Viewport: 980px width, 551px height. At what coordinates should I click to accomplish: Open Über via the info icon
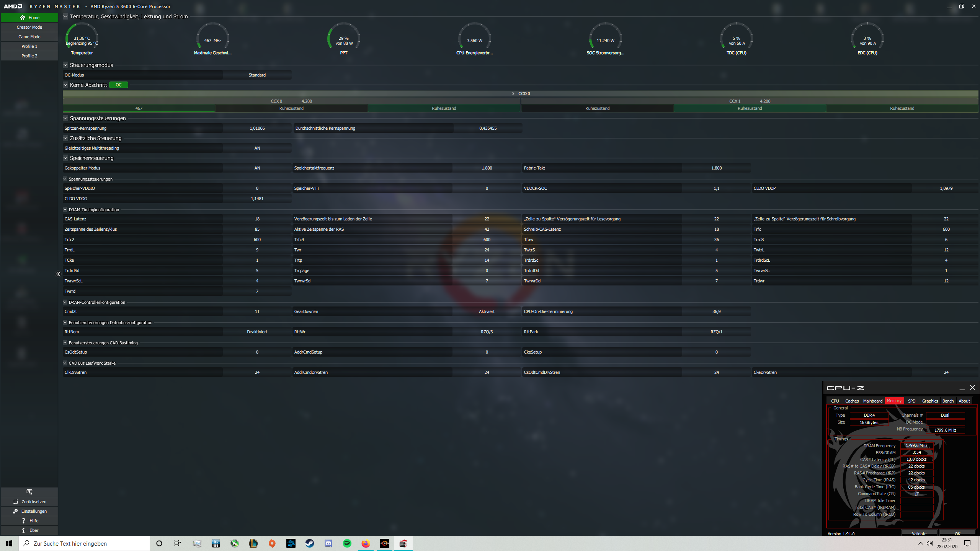(24, 530)
